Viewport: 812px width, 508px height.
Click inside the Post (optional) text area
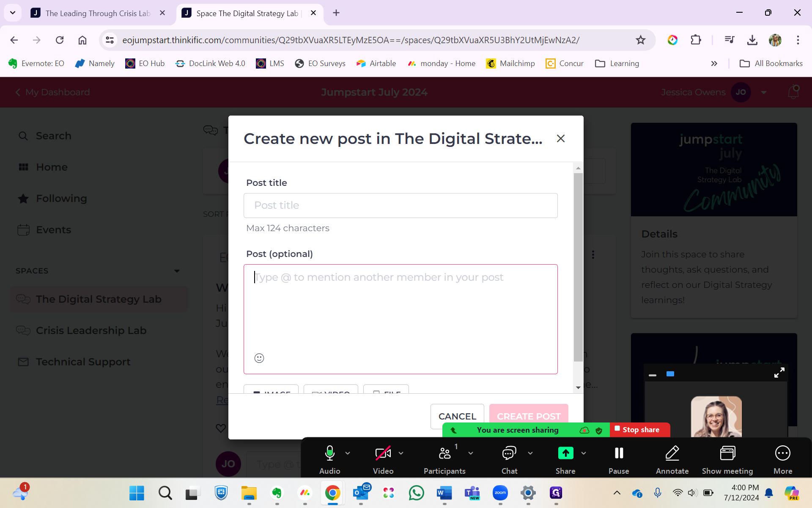tap(401, 319)
